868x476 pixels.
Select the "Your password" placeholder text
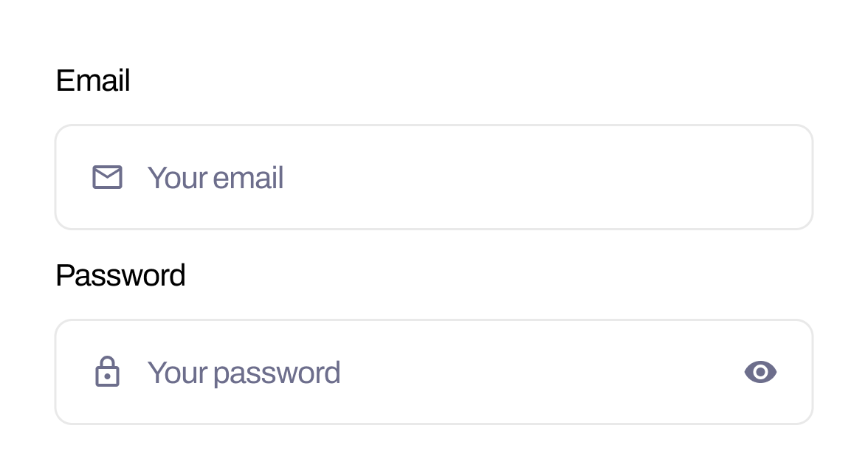coord(244,373)
